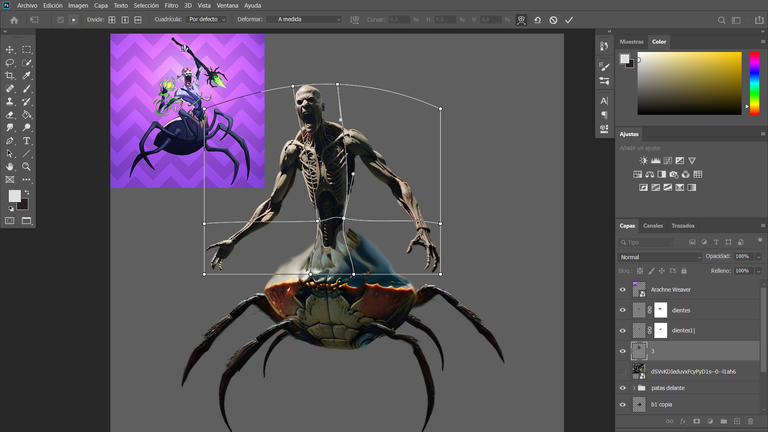The image size is (768, 432).
Task: Switch to the Trazados tab
Action: click(683, 226)
